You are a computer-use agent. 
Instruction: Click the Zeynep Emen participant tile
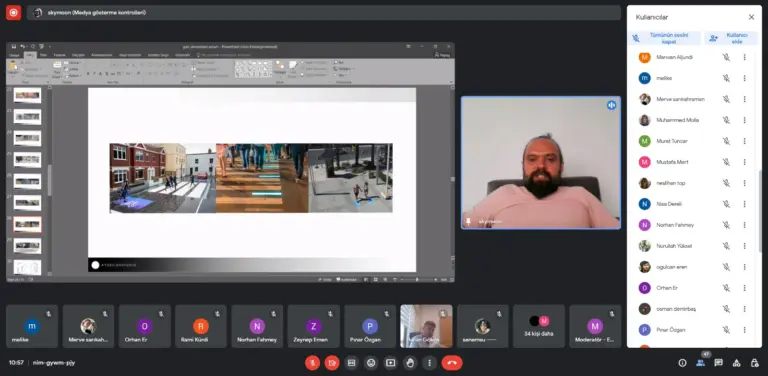click(313, 326)
